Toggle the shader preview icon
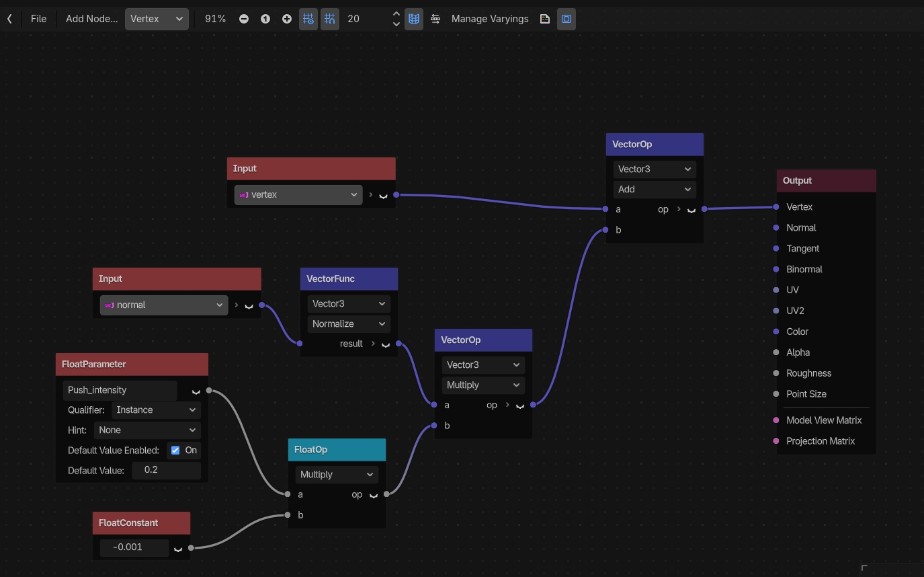Screen dimensions: 924x577 tap(566, 19)
